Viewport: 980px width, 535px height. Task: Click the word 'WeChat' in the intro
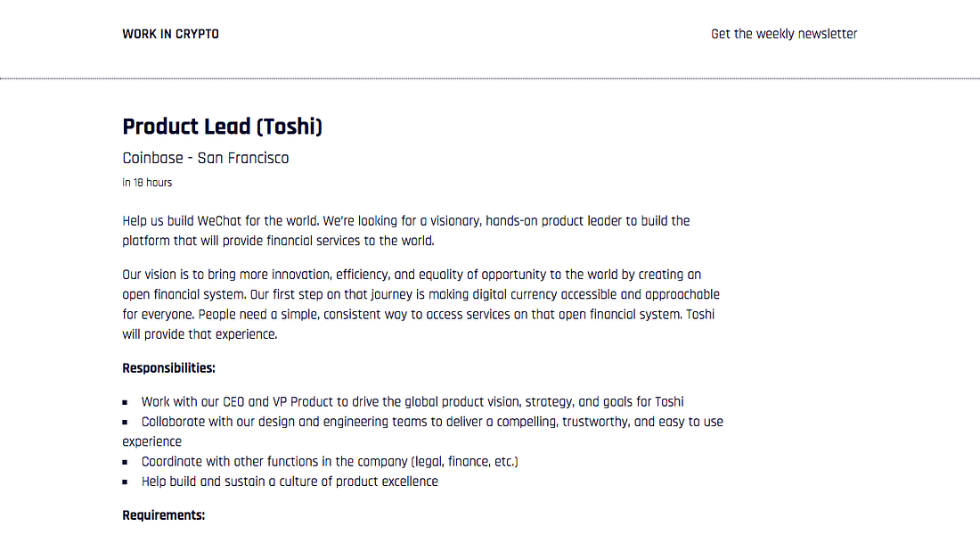[x=219, y=220]
